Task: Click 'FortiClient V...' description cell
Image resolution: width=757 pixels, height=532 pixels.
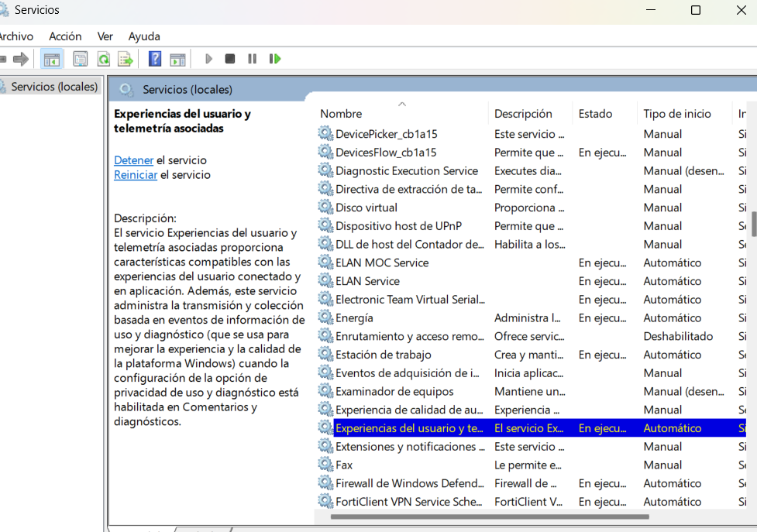Action: click(528, 502)
